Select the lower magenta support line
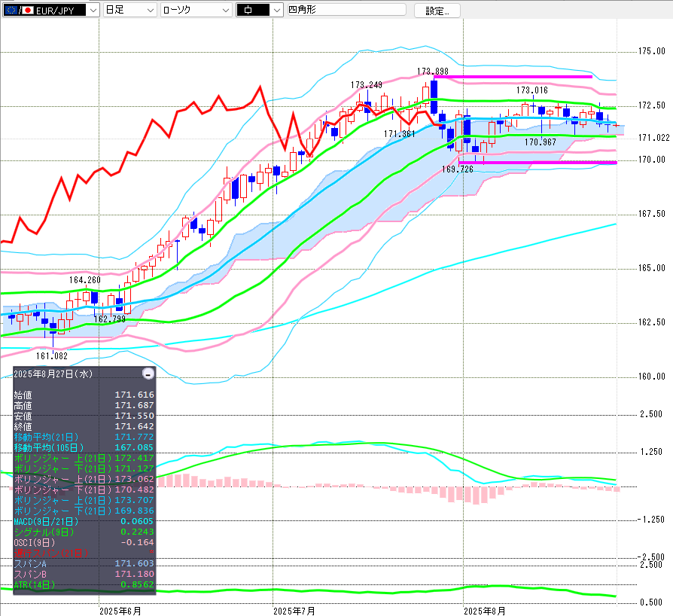 537,163
